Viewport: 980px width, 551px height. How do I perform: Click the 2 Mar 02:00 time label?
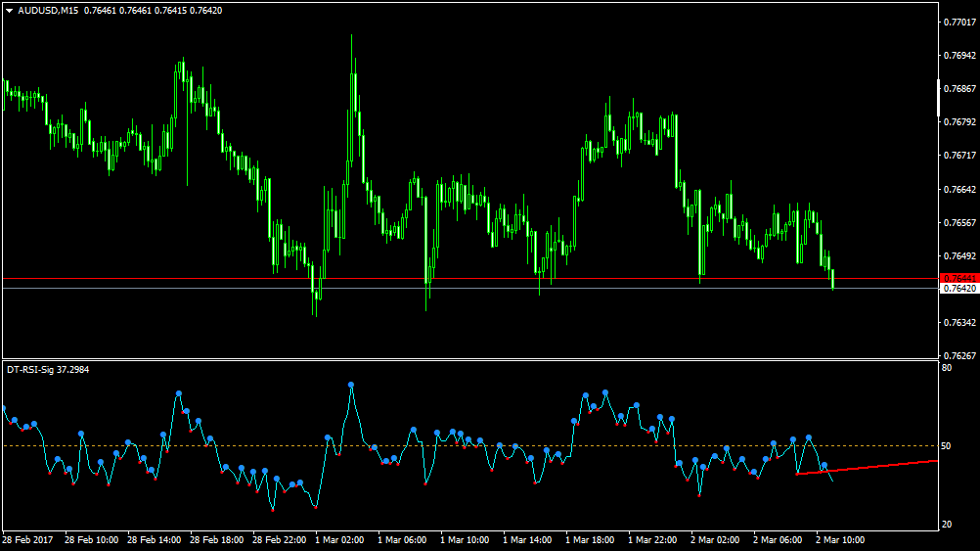point(715,539)
